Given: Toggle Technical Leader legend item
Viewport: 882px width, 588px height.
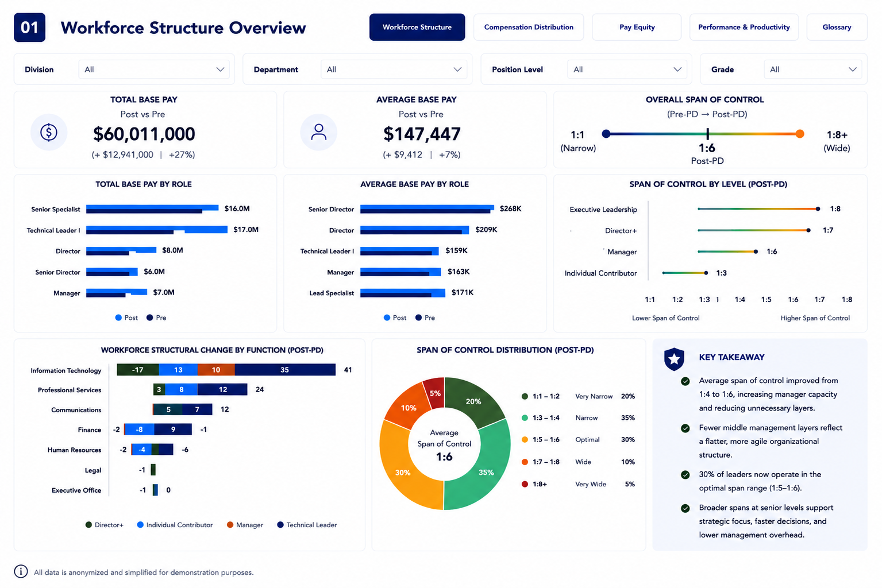Looking at the screenshot, I should [307, 525].
